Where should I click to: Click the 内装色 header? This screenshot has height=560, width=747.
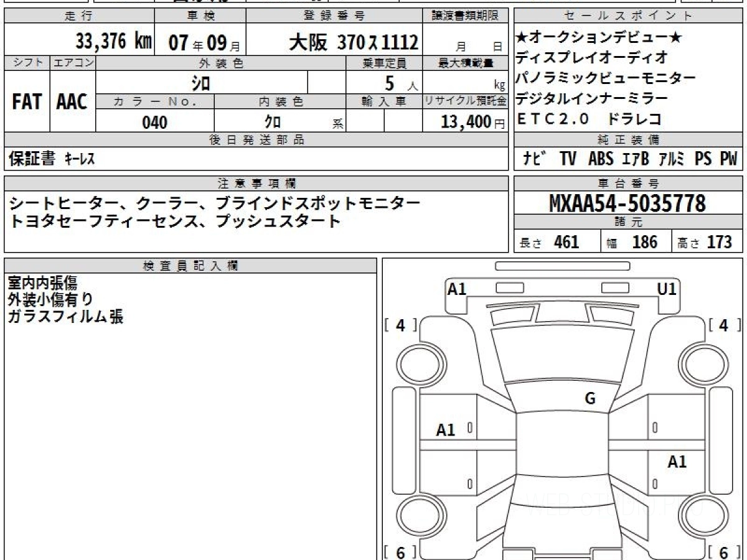click(280, 102)
